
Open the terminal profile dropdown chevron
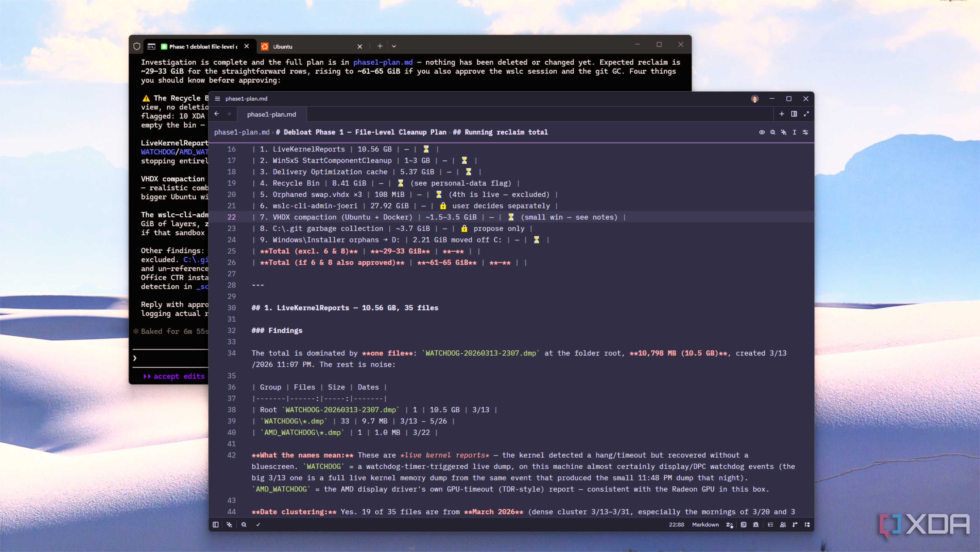coord(394,46)
